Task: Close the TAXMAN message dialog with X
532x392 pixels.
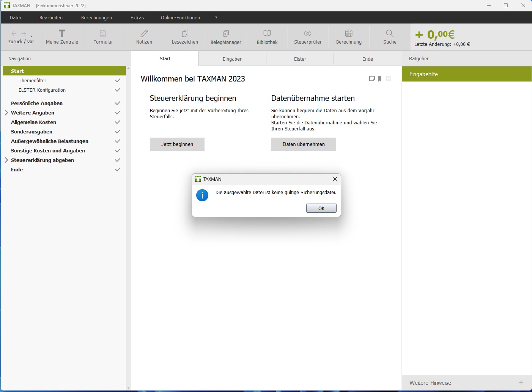Action: pos(335,179)
